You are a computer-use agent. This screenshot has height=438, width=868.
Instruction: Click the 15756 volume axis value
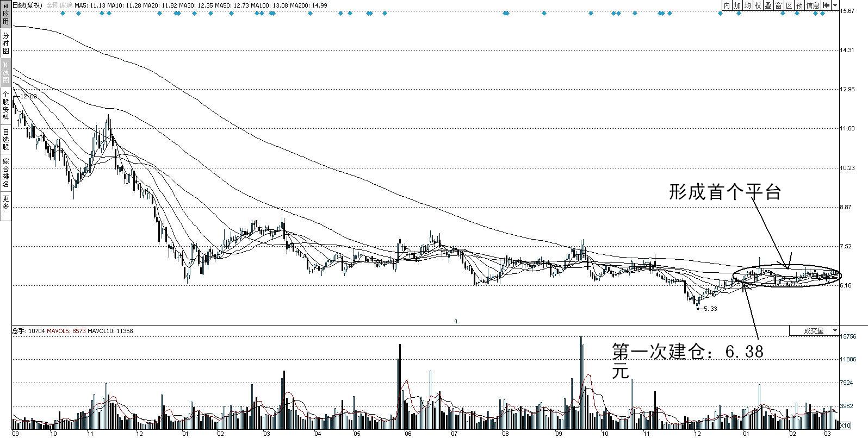coord(848,336)
